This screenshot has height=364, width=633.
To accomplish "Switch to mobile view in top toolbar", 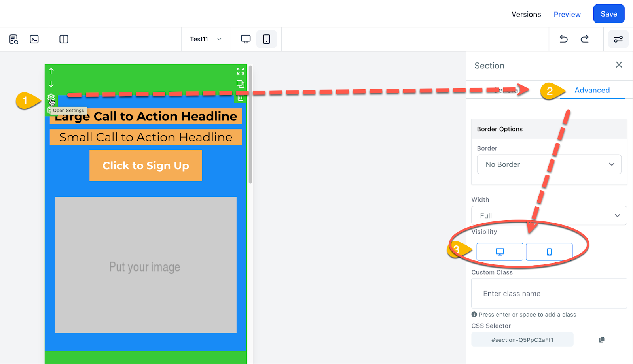I will click(267, 39).
